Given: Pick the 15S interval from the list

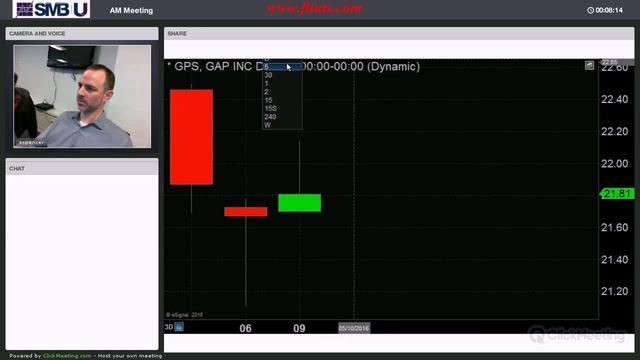Looking at the screenshot, I should coord(282,108).
